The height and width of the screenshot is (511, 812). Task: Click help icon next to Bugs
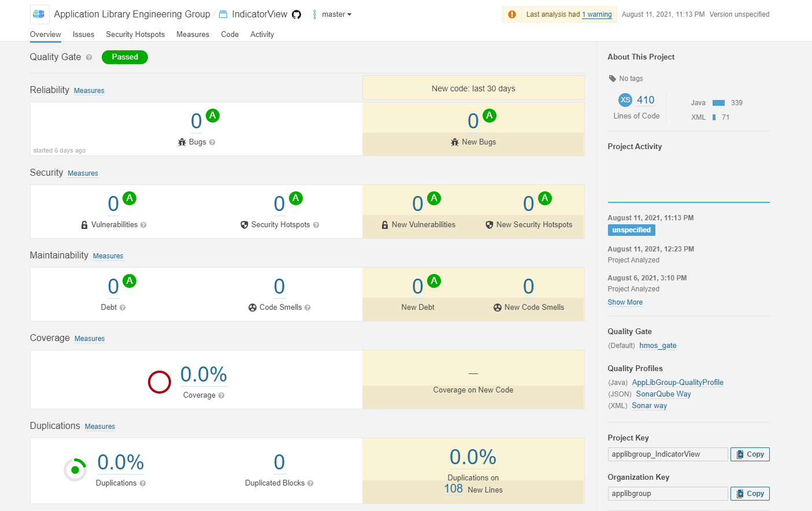[x=212, y=142]
